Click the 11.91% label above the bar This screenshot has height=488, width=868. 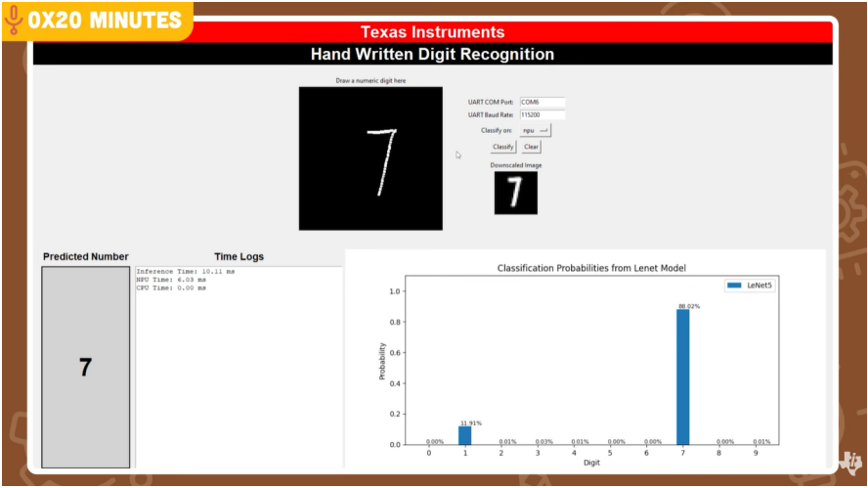coord(471,422)
